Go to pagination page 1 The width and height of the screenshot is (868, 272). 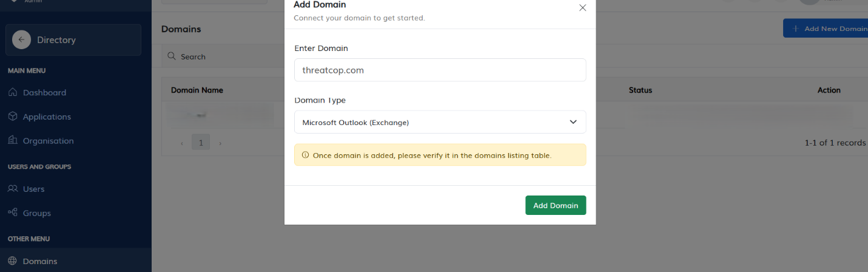[201, 143]
